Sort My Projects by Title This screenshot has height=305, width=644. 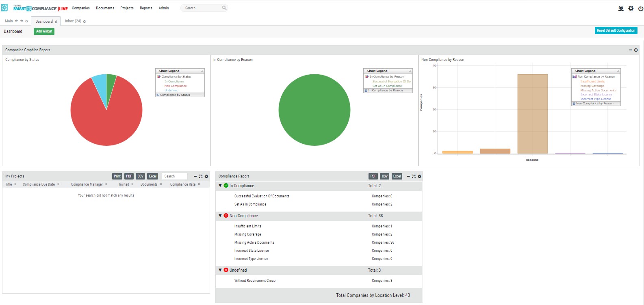point(11,184)
